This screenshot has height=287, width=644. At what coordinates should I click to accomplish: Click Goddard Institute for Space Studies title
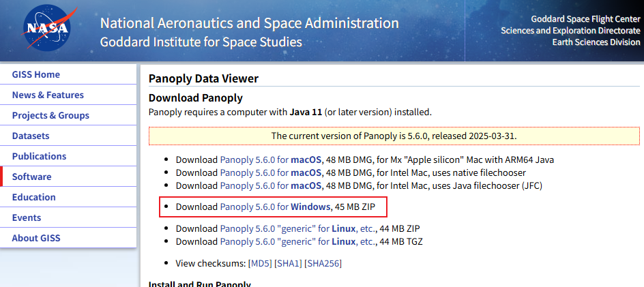click(201, 42)
